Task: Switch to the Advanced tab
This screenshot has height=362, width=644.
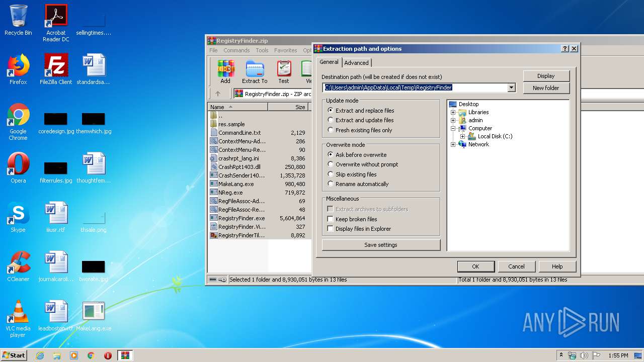Action: point(357,63)
